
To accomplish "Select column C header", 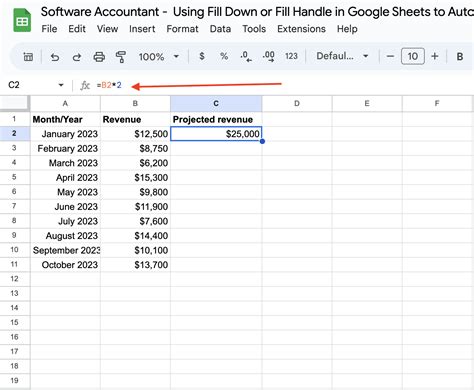I will 216,104.
